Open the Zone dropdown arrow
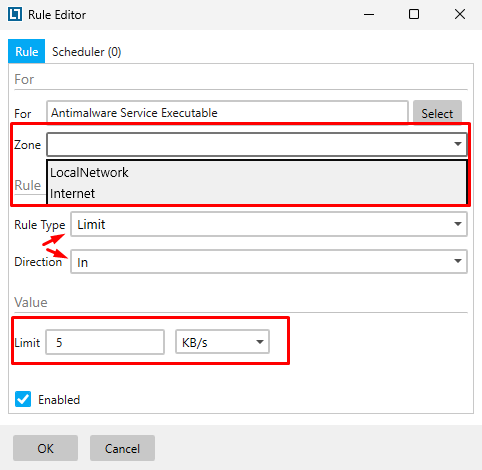 pos(458,144)
